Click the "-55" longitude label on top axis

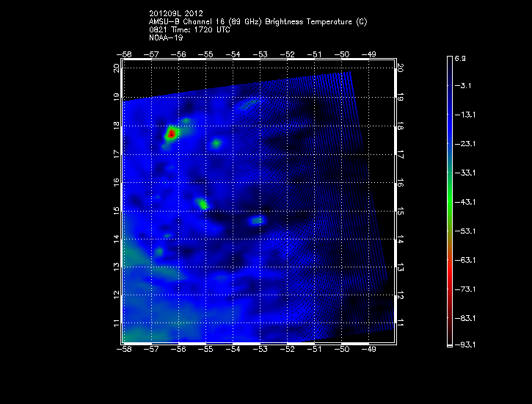[205, 54]
